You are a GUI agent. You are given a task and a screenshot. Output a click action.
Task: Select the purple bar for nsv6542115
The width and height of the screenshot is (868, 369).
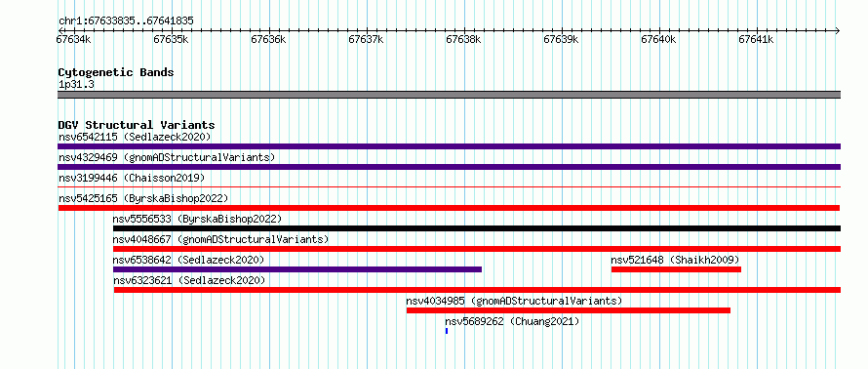point(449,146)
